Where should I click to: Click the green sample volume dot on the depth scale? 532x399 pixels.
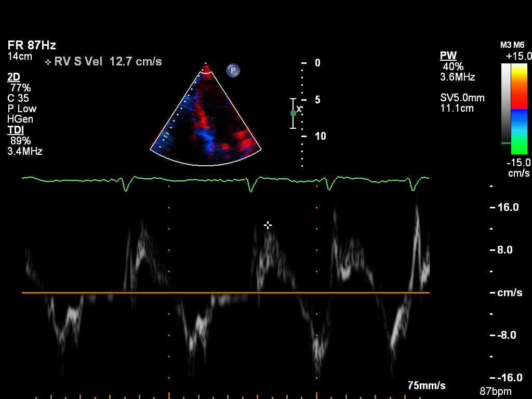(x=293, y=113)
